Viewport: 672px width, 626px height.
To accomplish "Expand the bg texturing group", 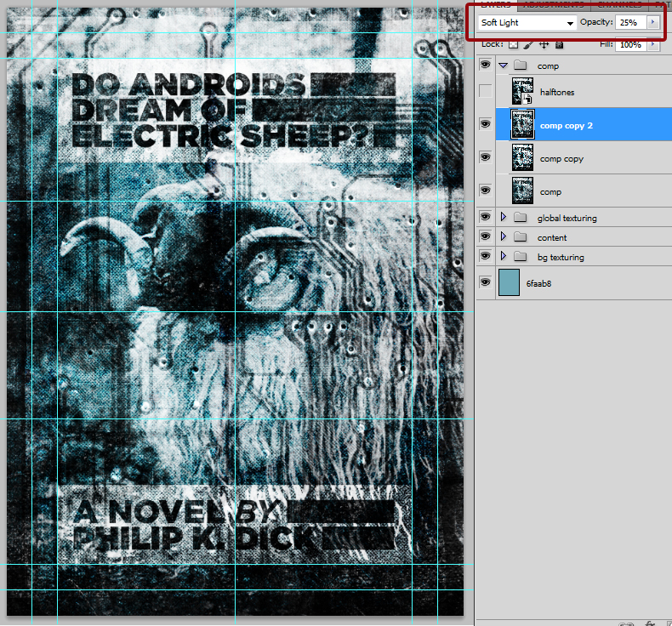I will pos(504,256).
